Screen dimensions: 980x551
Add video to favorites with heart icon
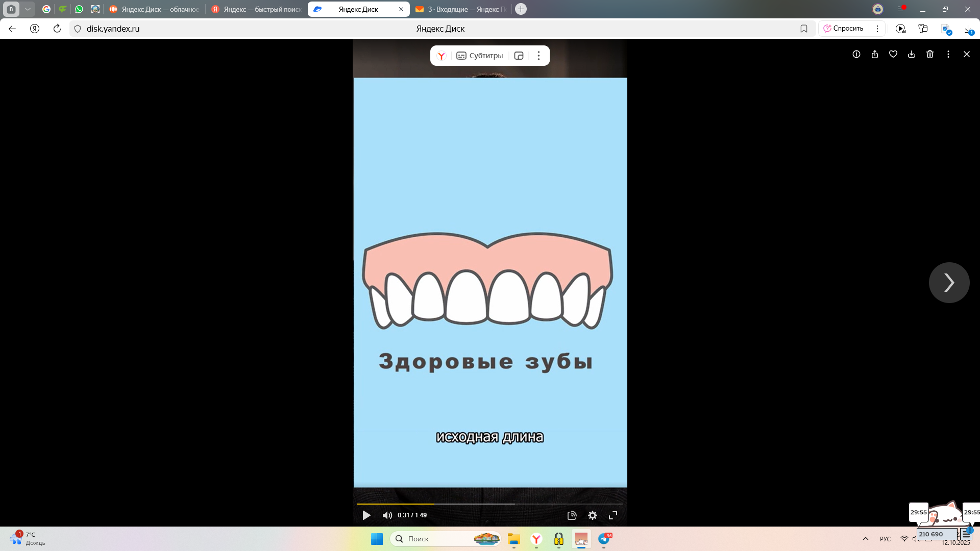tap(893, 54)
